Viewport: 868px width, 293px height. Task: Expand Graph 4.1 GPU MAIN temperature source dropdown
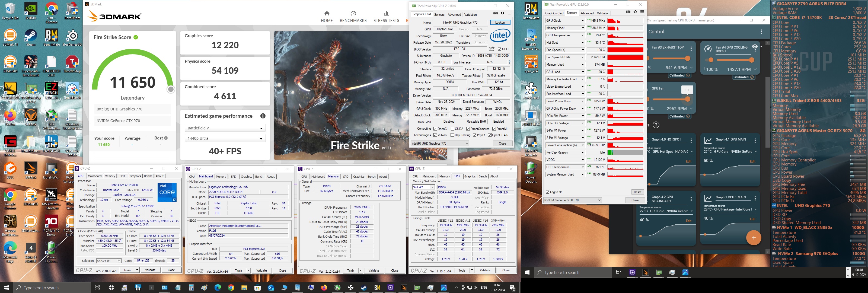[755, 152]
